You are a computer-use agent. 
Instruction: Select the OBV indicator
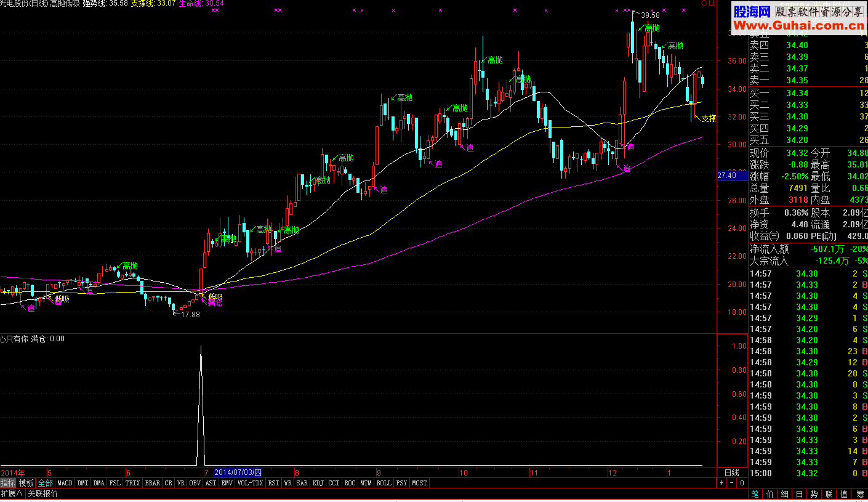point(195,483)
